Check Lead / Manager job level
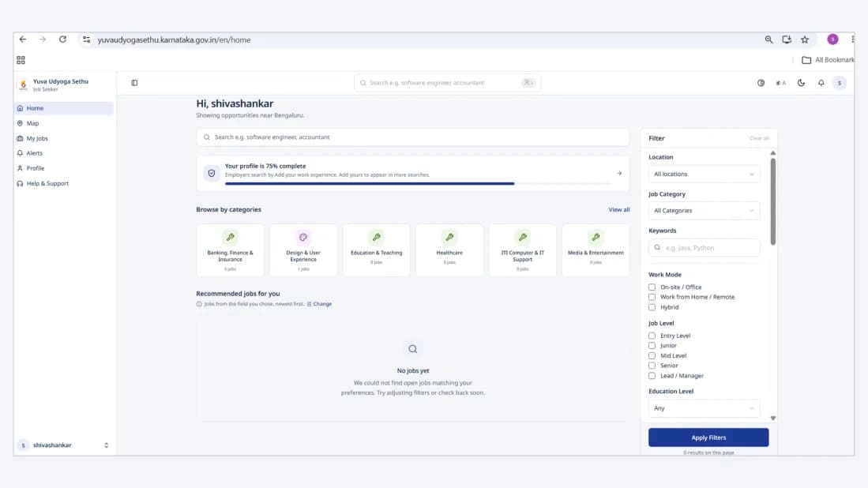The height and width of the screenshot is (488, 868). [652, 376]
